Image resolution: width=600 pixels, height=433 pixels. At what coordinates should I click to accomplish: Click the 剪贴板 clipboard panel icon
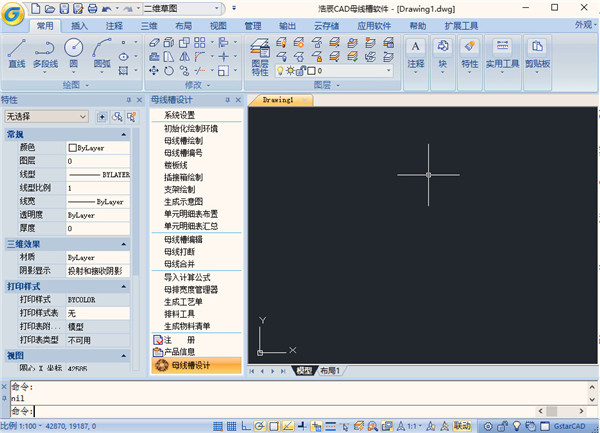click(x=538, y=51)
